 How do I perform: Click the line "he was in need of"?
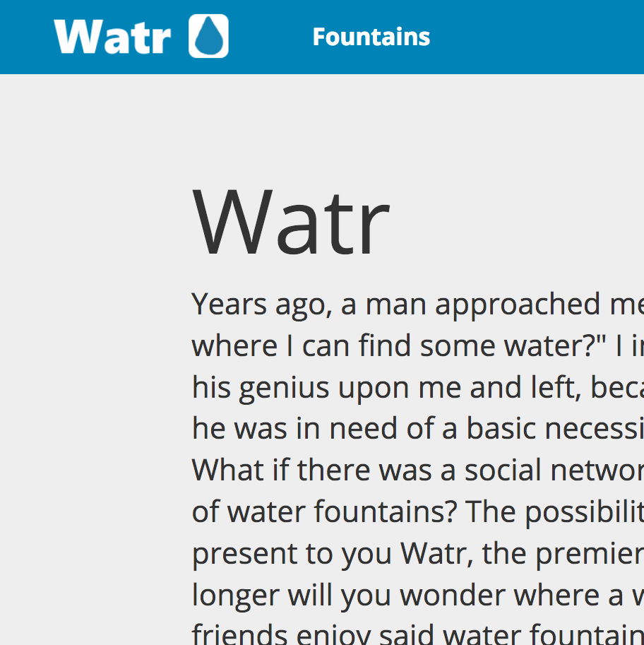(x=417, y=429)
